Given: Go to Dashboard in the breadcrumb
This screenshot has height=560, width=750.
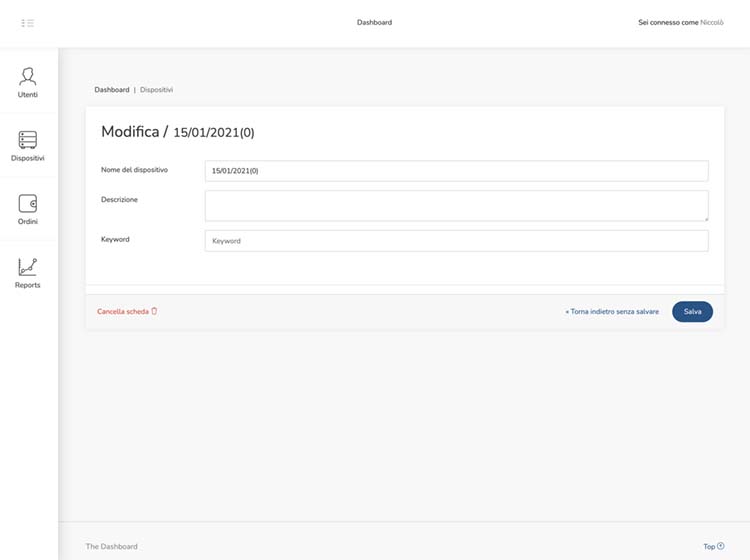Looking at the screenshot, I should pyautogui.click(x=112, y=90).
